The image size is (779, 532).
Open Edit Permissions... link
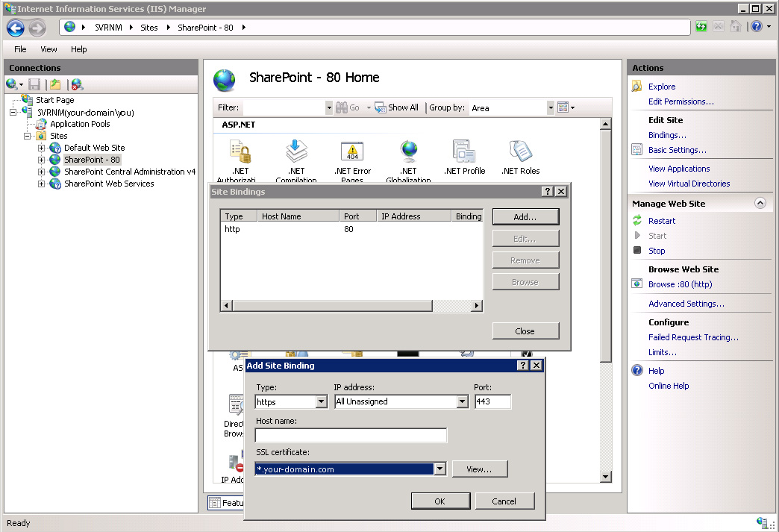(681, 101)
